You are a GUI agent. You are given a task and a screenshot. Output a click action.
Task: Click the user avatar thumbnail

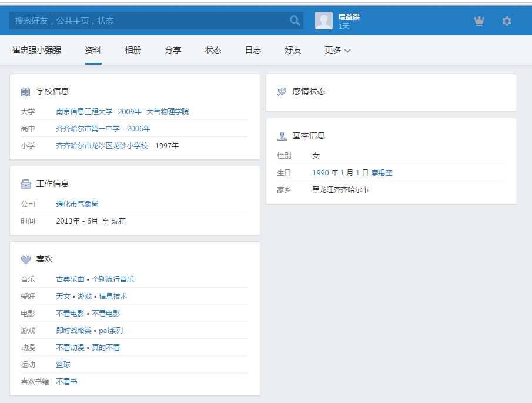tap(324, 21)
